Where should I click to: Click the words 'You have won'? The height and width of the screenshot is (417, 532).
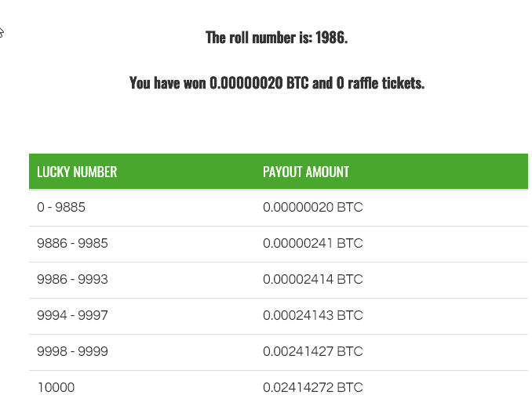(x=167, y=83)
